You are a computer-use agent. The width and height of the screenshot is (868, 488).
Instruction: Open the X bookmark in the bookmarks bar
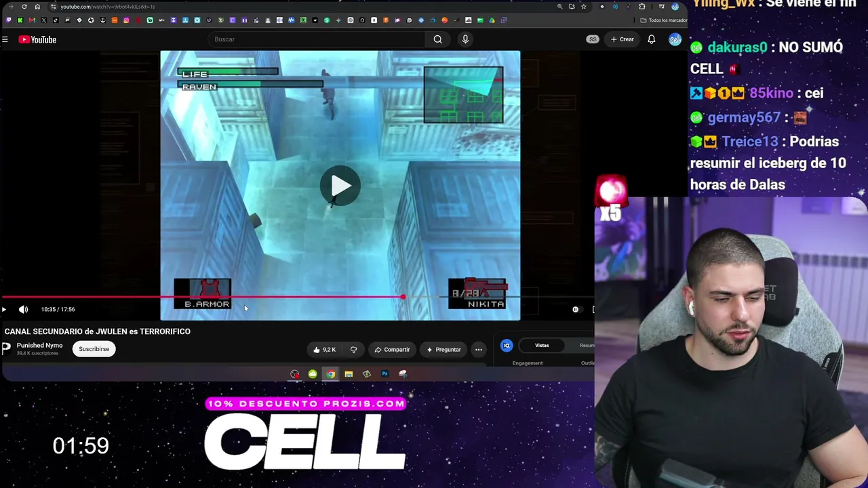tap(44, 20)
